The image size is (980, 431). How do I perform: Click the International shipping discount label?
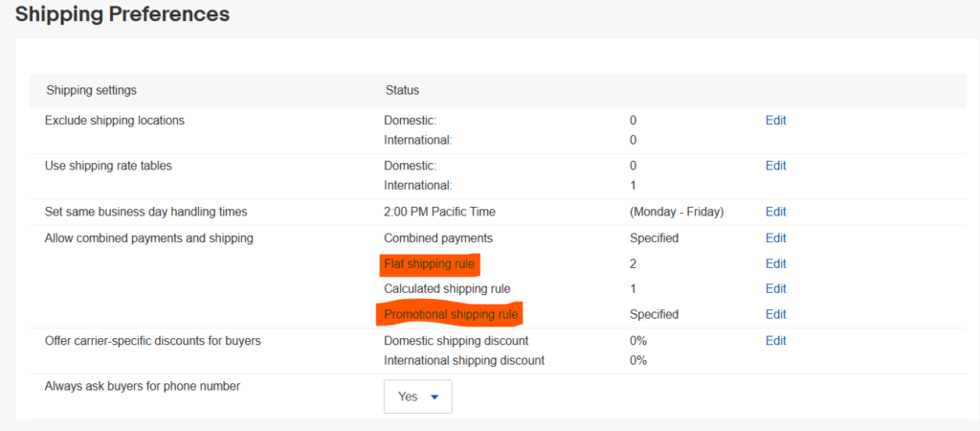(464, 361)
